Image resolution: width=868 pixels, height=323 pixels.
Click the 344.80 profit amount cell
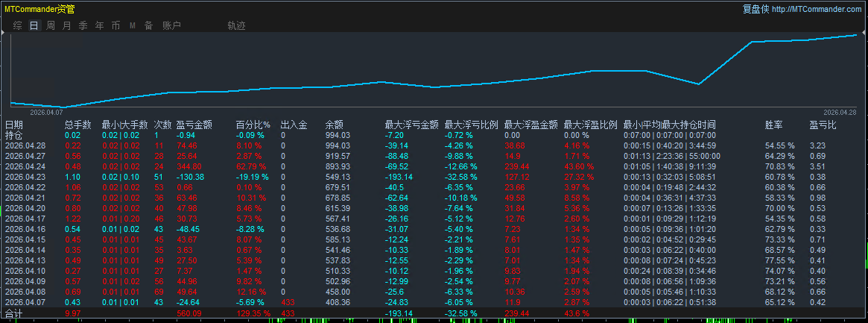coord(189,166)
